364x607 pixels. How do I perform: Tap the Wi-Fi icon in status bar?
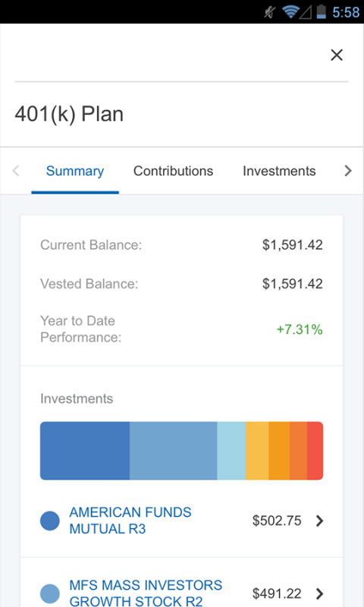pos(290,12)
